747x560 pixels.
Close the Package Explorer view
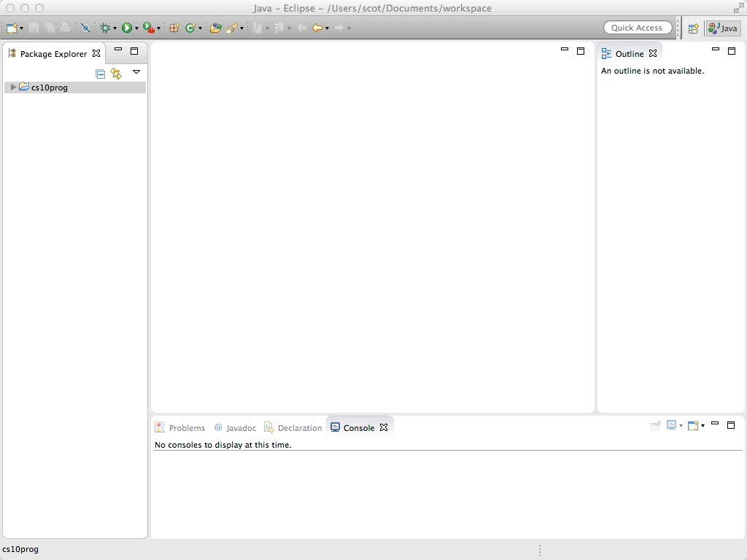tap(96, 53)
